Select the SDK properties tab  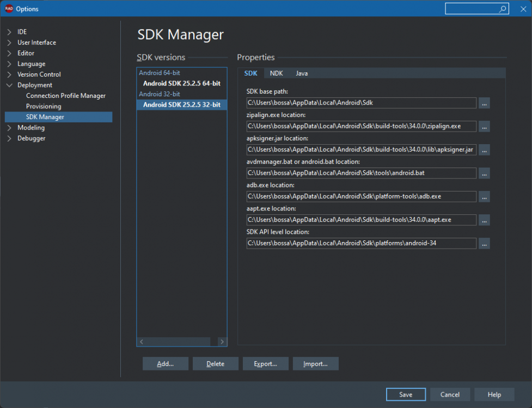[x=250, y=73]
